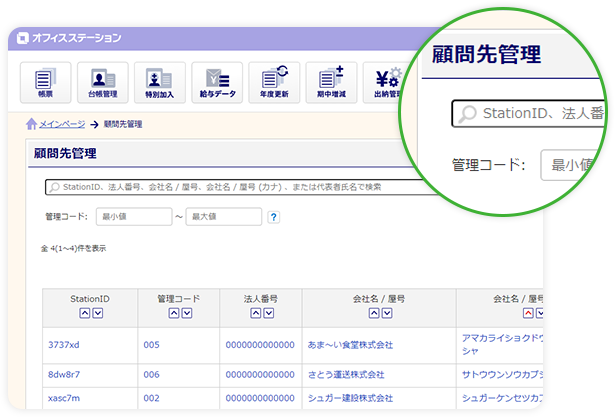Click management code 005
This screenshot has height=417, width=615.
click(151, 345)
